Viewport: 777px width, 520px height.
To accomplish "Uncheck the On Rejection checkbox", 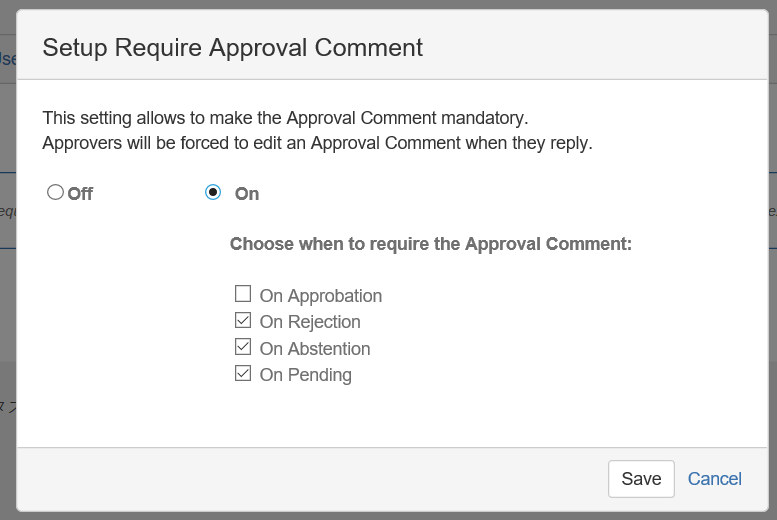I will (x=242, y=321).
